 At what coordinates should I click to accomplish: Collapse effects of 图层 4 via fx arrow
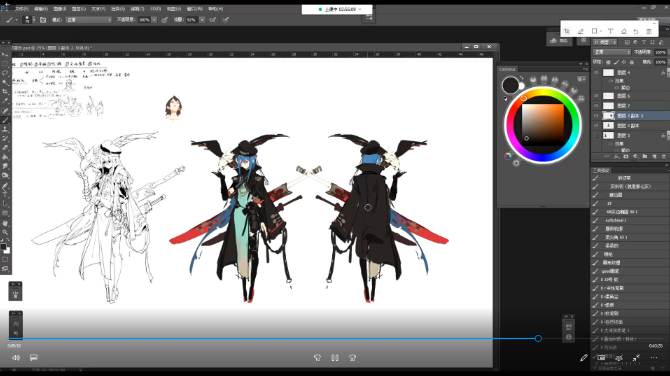[x=668, y=73]
